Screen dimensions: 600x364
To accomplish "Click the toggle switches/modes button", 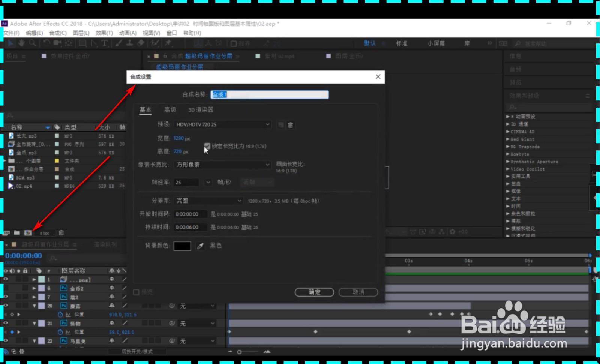I will (137, 352).
